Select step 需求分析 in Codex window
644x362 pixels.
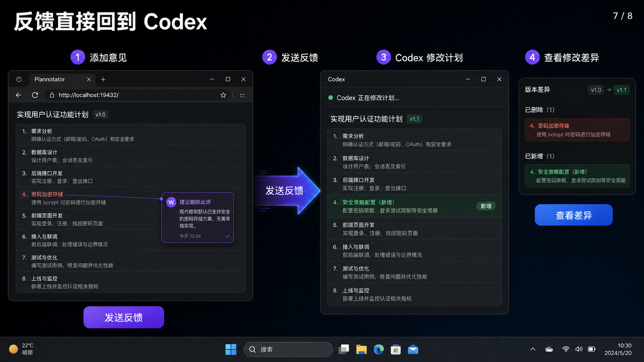click(414, 140)
